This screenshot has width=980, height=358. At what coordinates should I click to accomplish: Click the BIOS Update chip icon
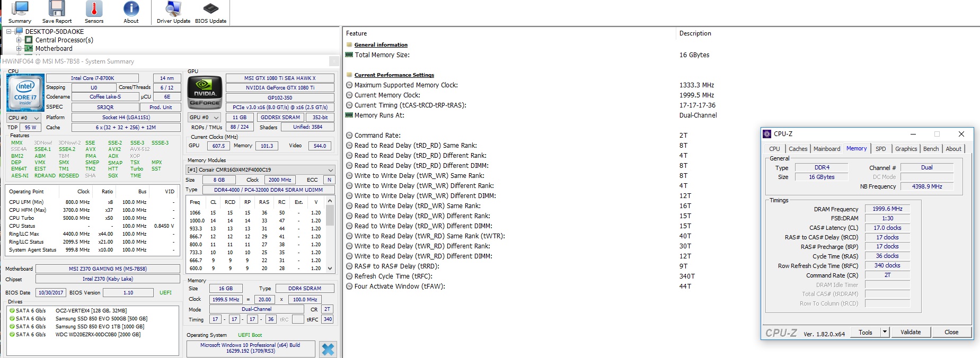(x=210, y=12)
